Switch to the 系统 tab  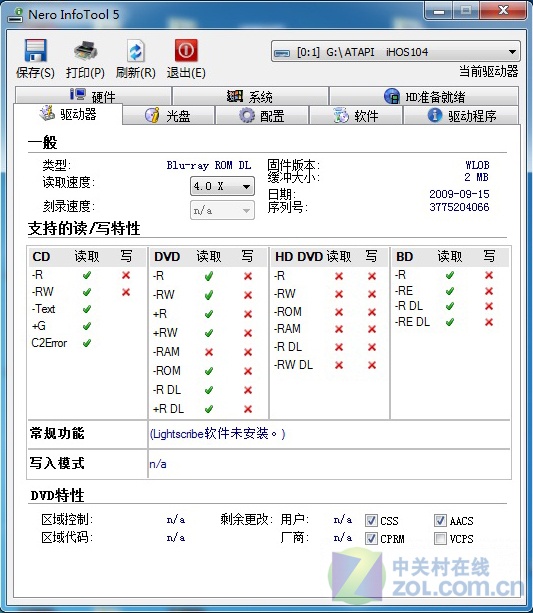click(x=250, y=96)
